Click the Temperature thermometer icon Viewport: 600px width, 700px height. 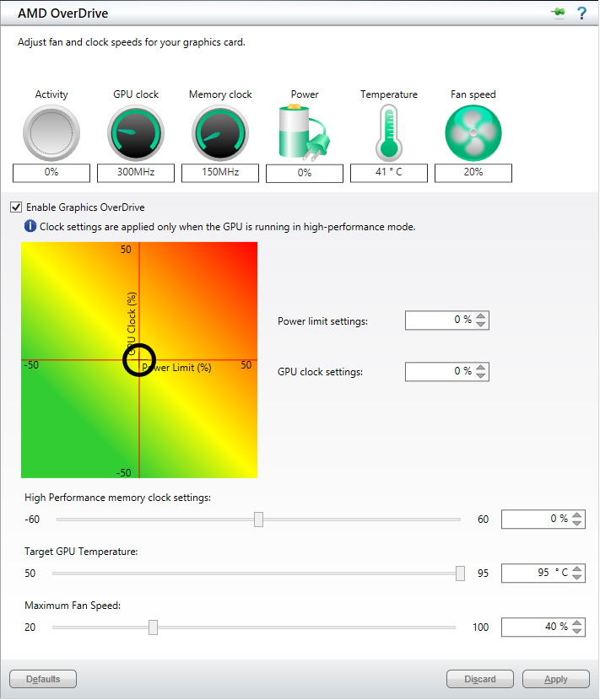[389, 133]
